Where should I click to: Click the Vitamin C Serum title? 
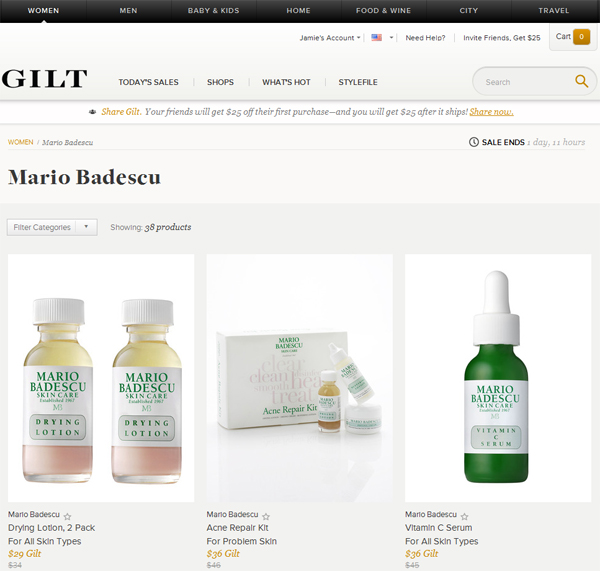click(439, 528)
